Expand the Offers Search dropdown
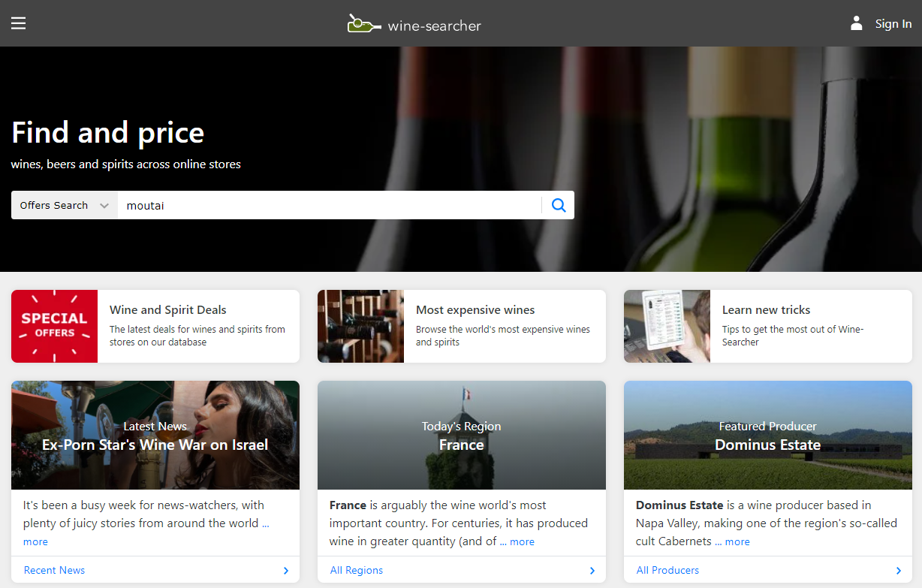922x588 pixels. pos(65,205)
